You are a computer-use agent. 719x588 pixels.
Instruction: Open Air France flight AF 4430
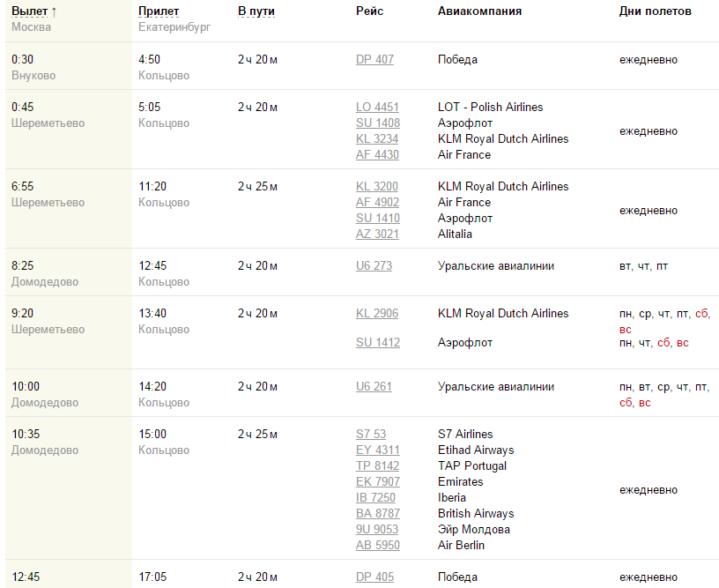[377, 155]
